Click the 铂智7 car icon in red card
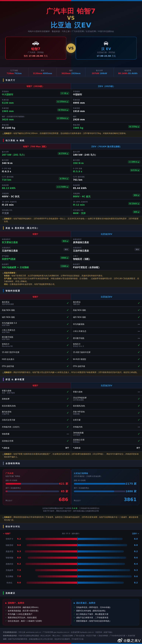 35,43
